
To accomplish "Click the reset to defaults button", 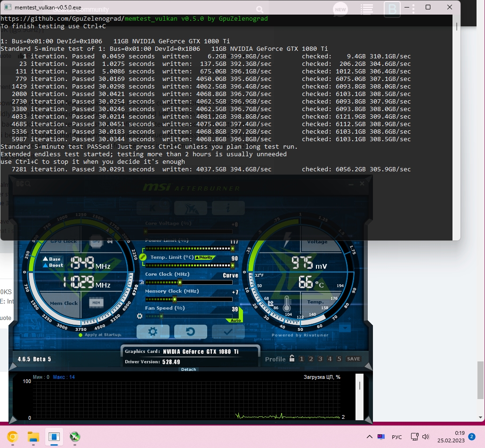I will [191, 332].
